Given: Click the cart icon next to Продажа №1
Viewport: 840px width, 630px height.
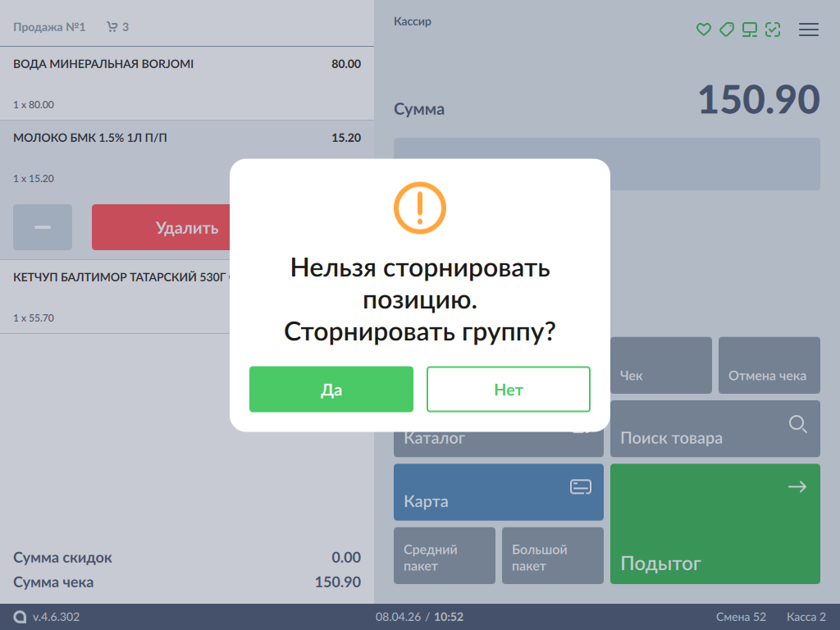Looking at the screenshot, I should click(x=112, y=27).
